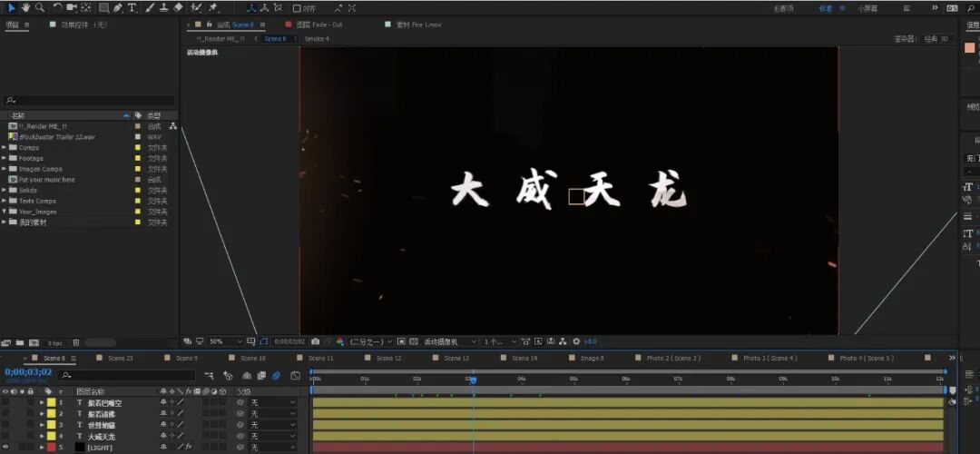Image resolution: width=980 pixels, height=454 pixels.
Task: Open the Fire 1.mov footage tab
Action: pyautogui.click(x=418, y=25)
